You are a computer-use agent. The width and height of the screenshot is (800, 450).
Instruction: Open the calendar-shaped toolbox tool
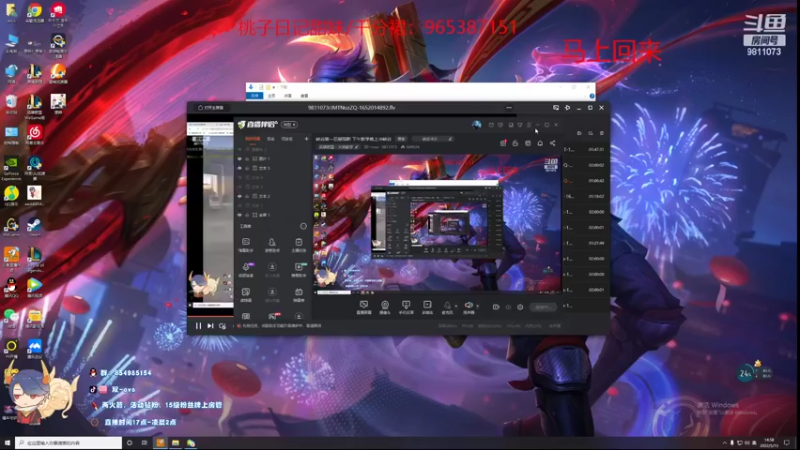coord(298,294)
